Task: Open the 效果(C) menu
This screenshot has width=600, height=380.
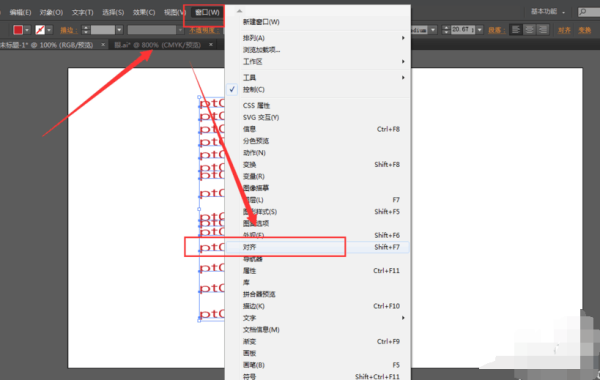Action: click(x=144, y=13)
